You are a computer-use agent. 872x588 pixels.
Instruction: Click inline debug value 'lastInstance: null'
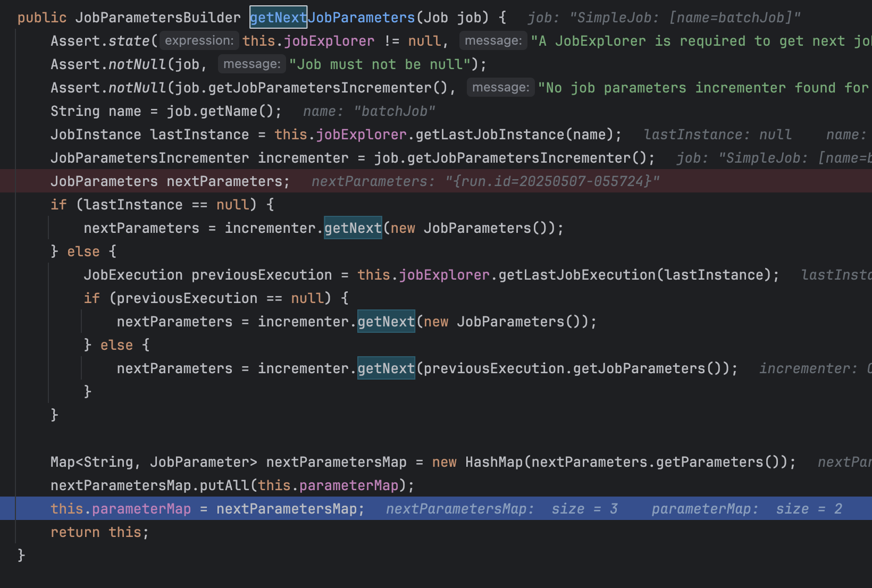tap(717, 135)
